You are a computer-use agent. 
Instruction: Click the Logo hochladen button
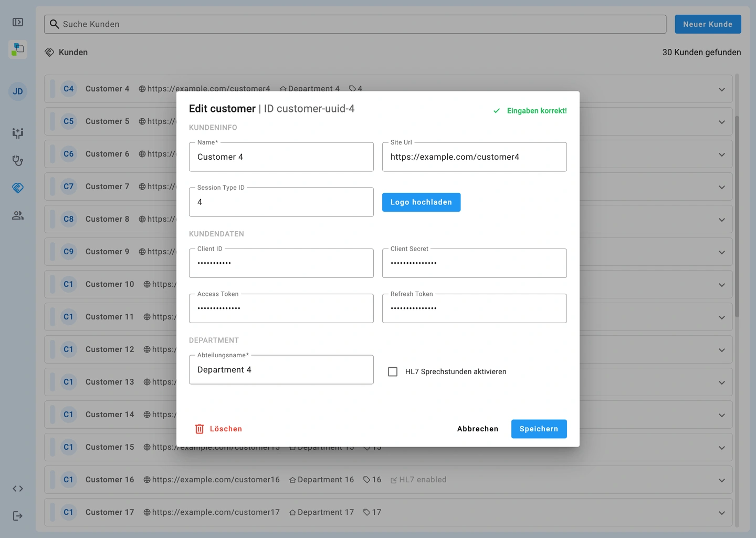[421, 202]
